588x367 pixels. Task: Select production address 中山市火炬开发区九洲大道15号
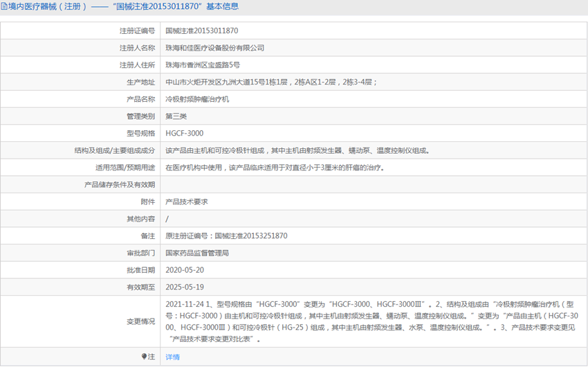[x=215, y=82]
